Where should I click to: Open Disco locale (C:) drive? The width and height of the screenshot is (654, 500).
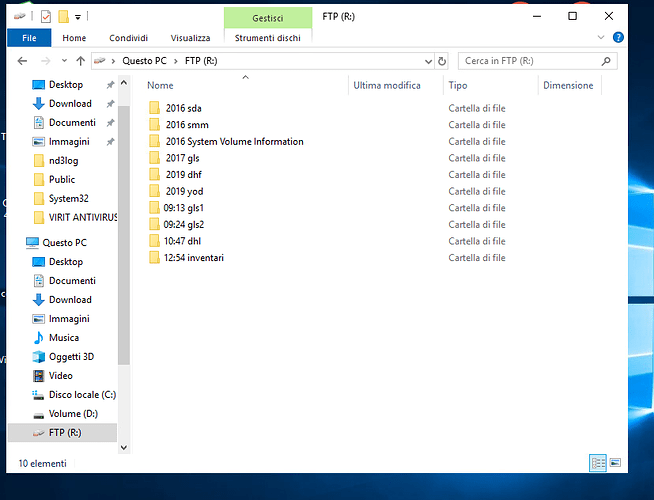82,395
